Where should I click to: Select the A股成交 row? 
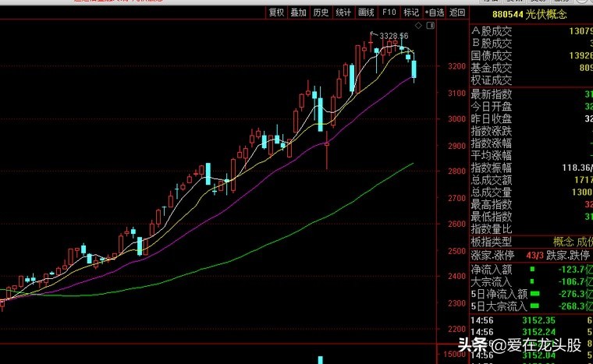[x=531, y=31]
